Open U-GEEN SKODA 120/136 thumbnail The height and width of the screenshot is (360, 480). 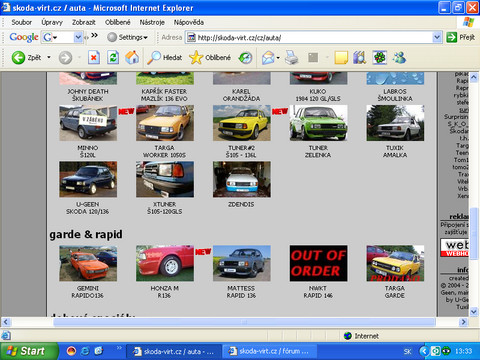88,179
